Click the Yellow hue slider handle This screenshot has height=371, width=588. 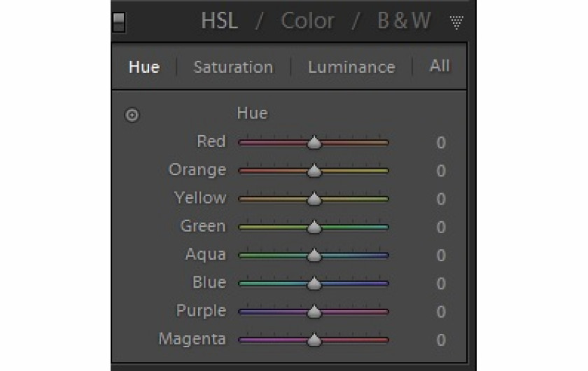(x=314, y=199)
